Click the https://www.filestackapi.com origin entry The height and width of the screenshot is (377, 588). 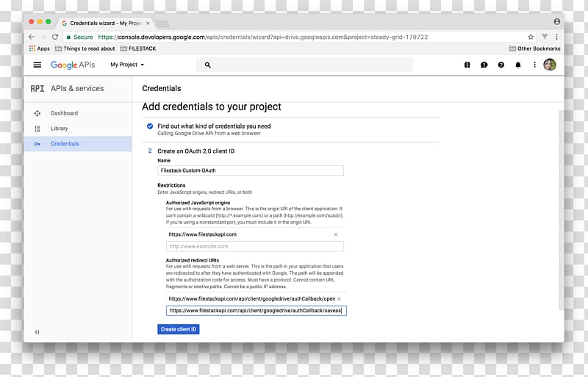click(x=203, y=234)
